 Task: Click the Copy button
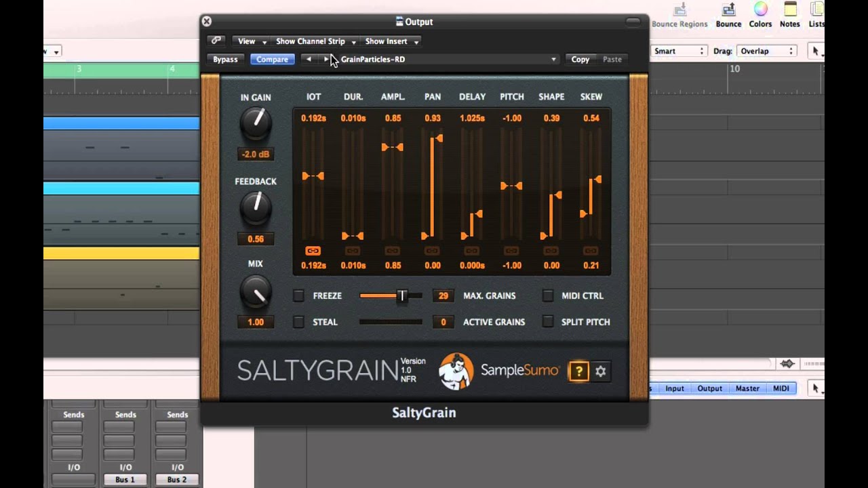click(580, 60)
